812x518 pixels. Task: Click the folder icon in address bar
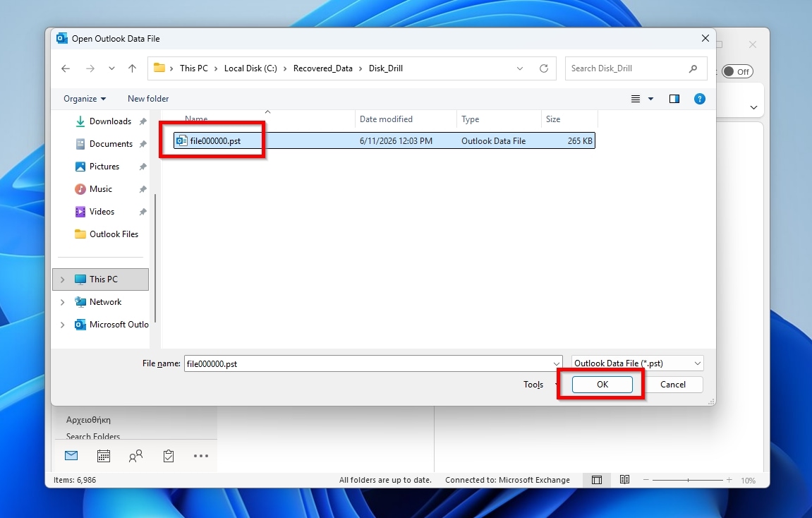(159, 68)
